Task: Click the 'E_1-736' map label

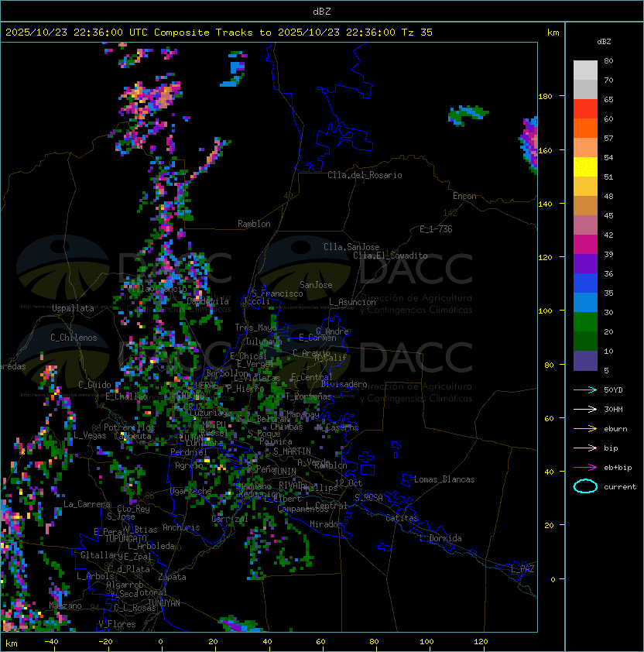Action: (x=436, y=229)
